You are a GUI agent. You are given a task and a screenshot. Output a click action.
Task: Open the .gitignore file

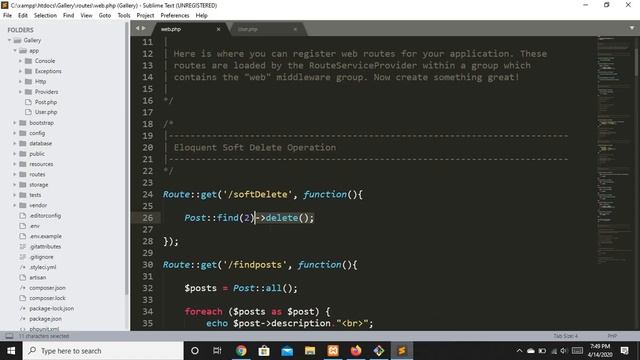[x=41, y=257]
